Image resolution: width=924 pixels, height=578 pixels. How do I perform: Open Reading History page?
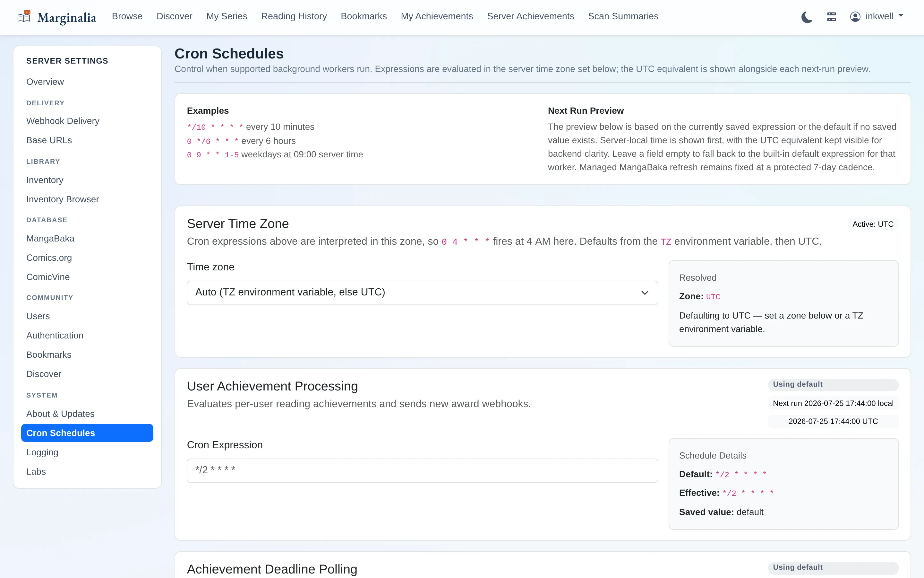pyautogui.click(x=294, y=16)
